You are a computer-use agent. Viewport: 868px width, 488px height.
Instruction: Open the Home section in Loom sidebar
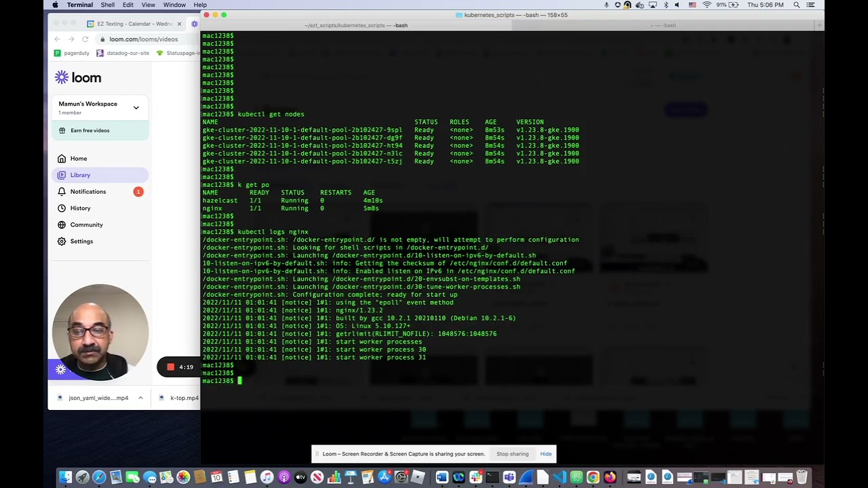coord(100,159)
